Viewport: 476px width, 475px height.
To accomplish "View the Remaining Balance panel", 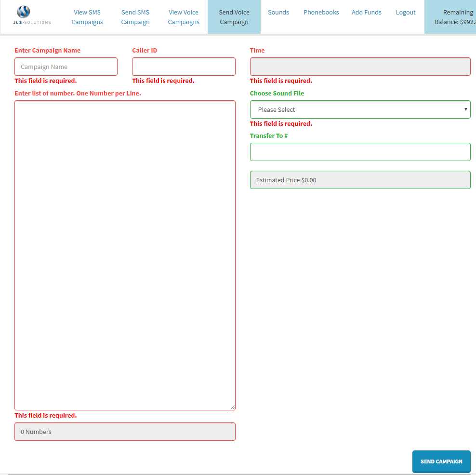I will 450,17.
